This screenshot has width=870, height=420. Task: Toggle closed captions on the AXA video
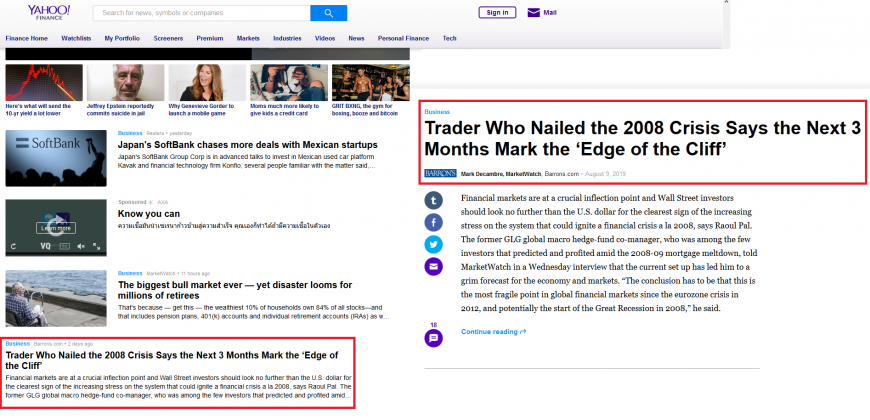tap(64, 246)
